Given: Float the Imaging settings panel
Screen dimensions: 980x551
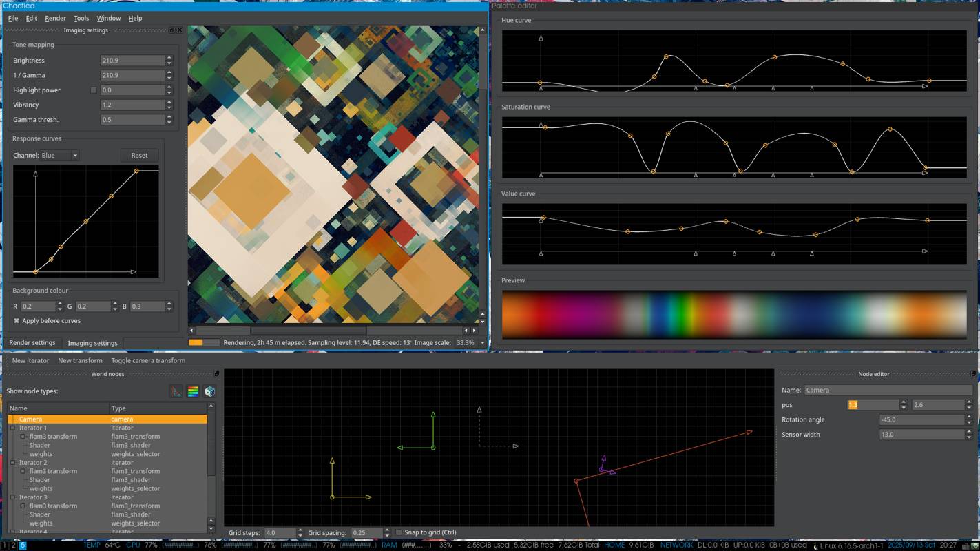Looking at the screenshot, I should click(x=171, y=30).
